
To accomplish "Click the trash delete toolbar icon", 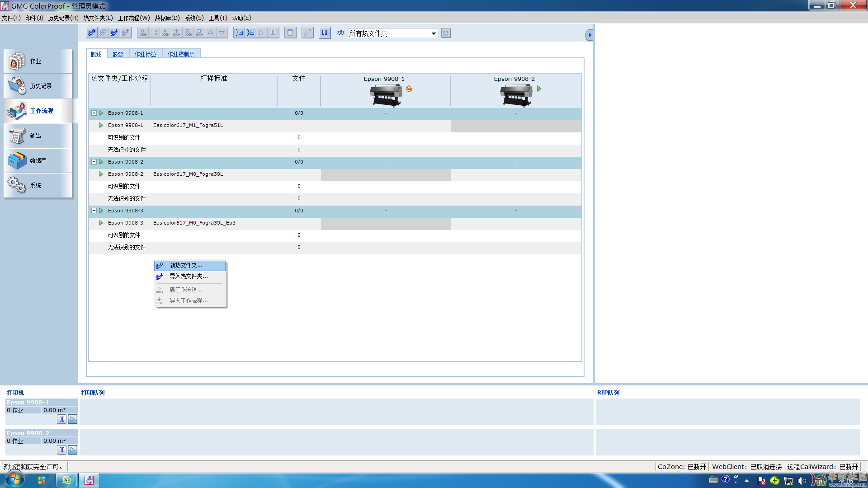I will (x=290, y=33).
